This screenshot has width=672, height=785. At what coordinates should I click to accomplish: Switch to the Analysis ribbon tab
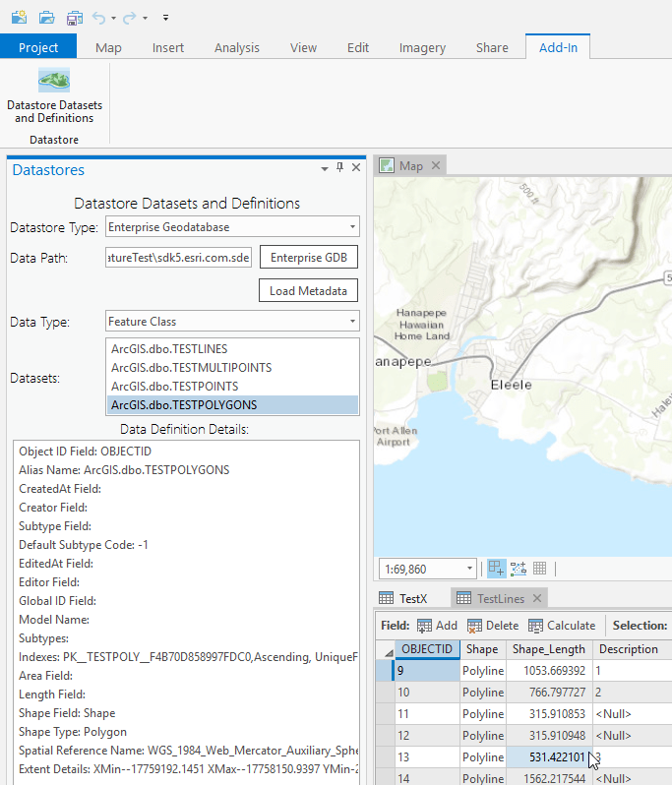tap(236, 47)
